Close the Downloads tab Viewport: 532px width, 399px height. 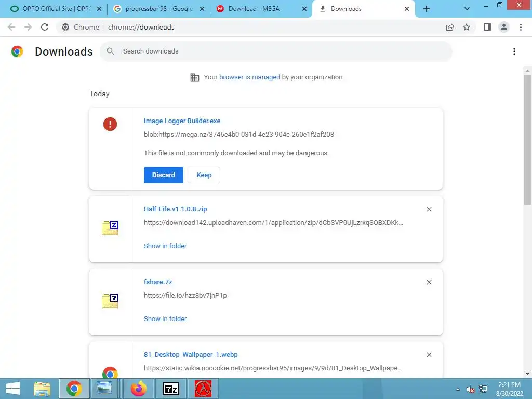pyautogui.click(x=406, y=9)
